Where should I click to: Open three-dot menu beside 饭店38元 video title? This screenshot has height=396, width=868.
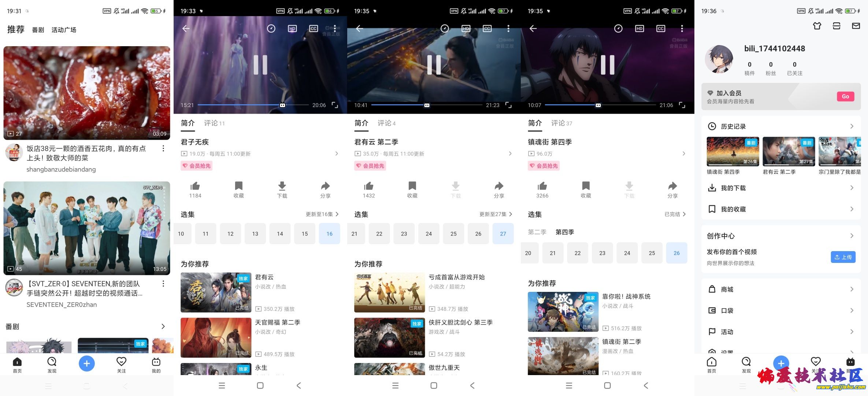pyautogui.click(x=163, y=148)
